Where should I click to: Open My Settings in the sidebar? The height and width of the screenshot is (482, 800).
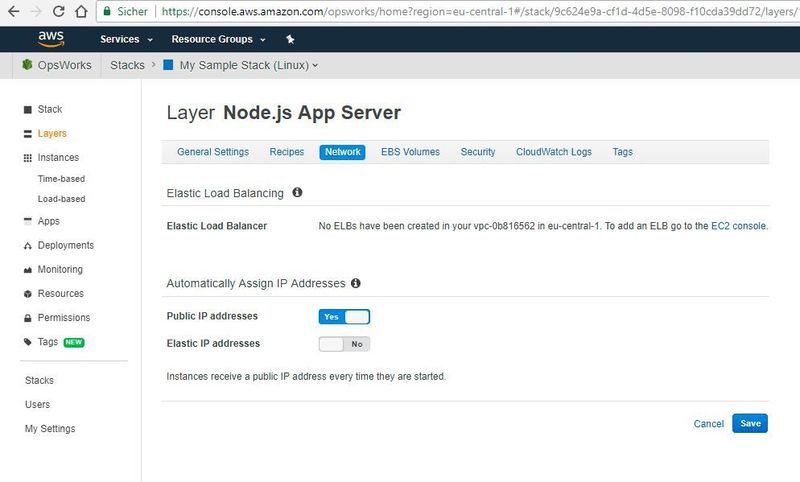(x=50, y=429)
